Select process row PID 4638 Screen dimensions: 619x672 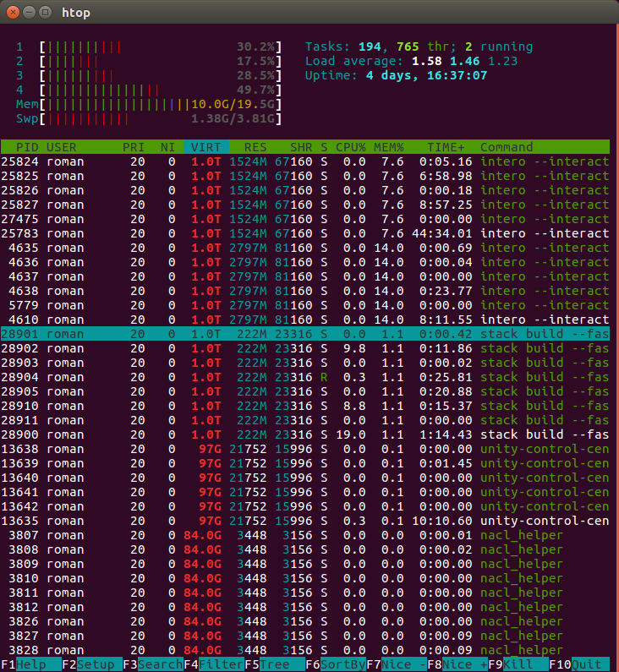click(304, 291)
